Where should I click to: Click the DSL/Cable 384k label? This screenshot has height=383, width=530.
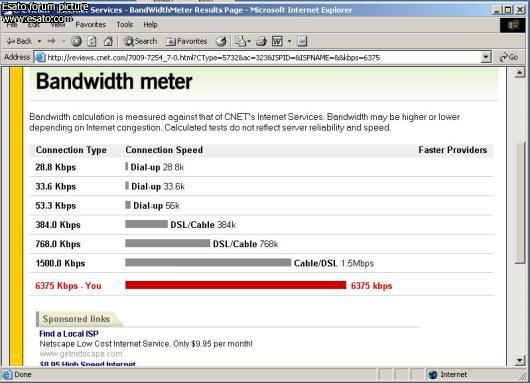[203, 225]
